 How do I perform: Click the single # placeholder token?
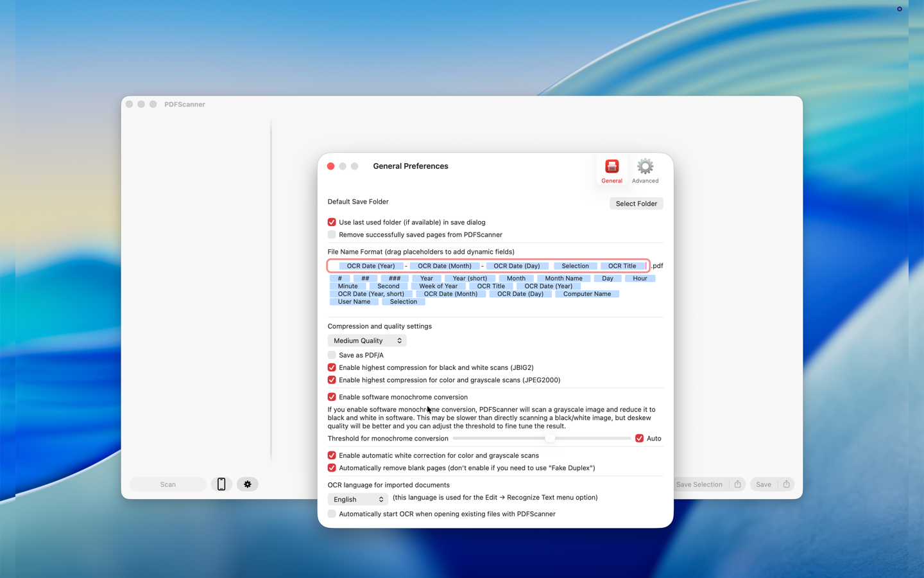[340, 279]
